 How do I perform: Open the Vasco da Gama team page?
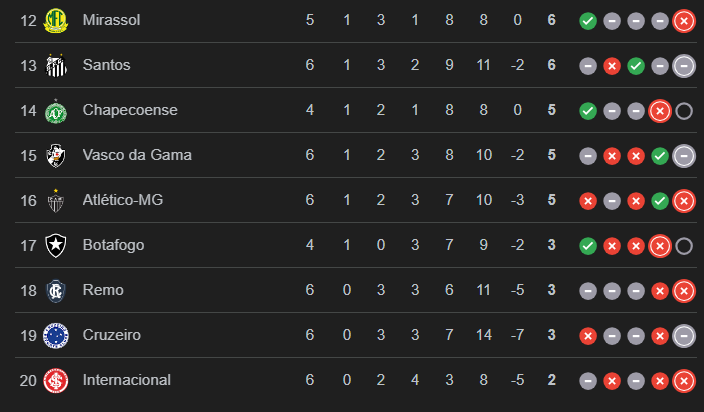(137, 155)
